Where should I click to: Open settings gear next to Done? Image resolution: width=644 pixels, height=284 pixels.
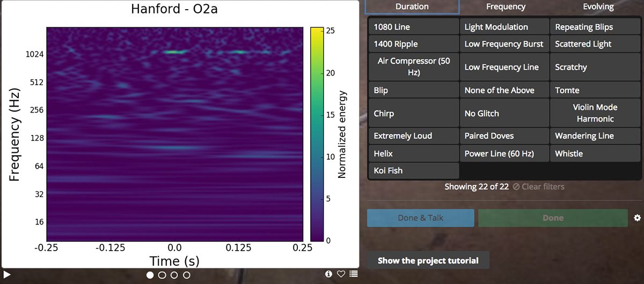[x=637, y=218]
